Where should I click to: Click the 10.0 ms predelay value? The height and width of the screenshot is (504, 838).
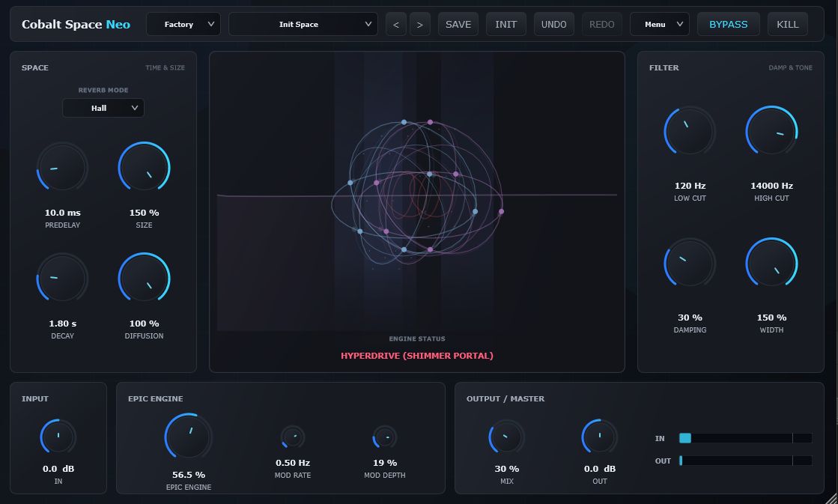[x=62, y=213]
